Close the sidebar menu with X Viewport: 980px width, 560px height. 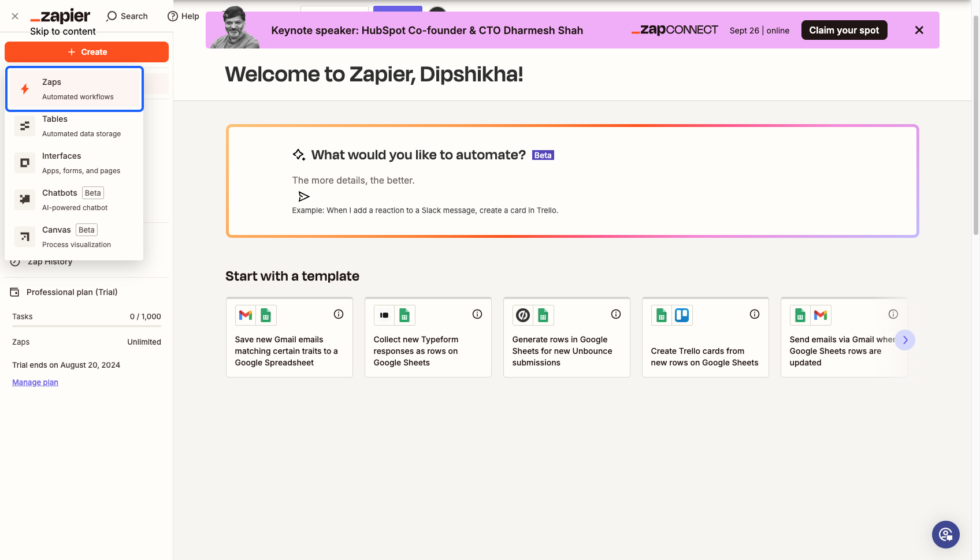[15, 16]
